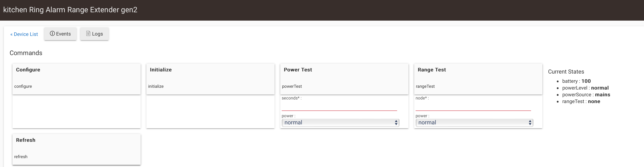Open the Events button
Viewport: 644px width, 167px height.
click(60, 34)
